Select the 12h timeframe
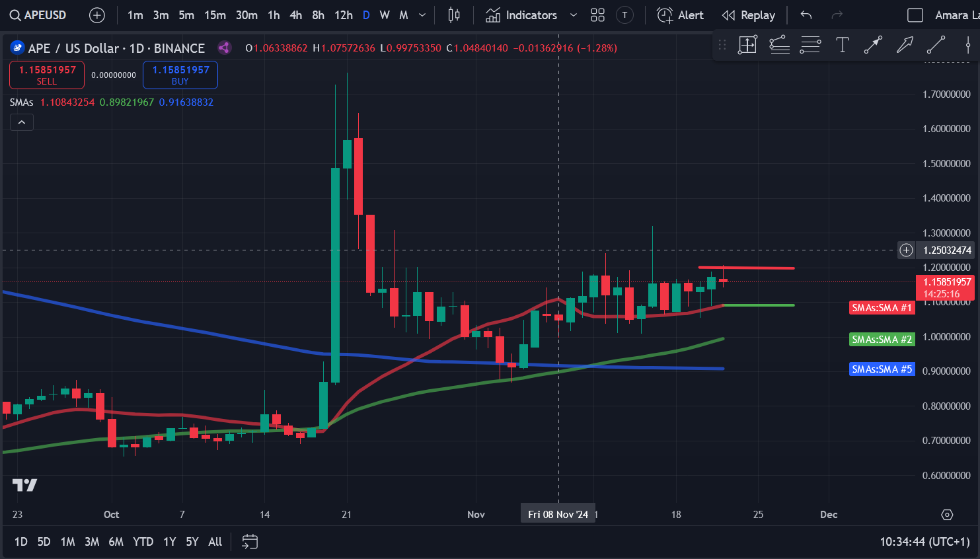This screenshot has width=980, height=559. (x=343, y=15)
